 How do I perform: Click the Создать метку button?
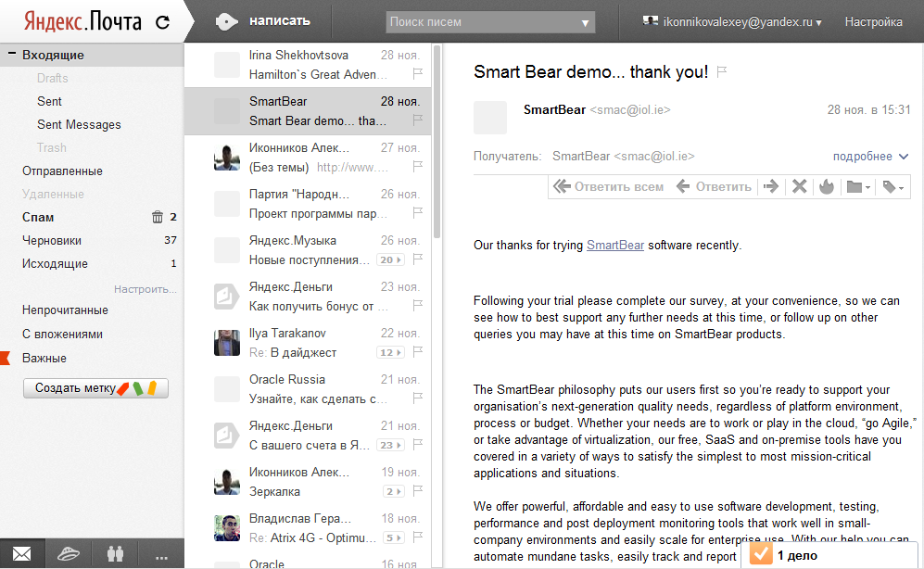point(95,388)
